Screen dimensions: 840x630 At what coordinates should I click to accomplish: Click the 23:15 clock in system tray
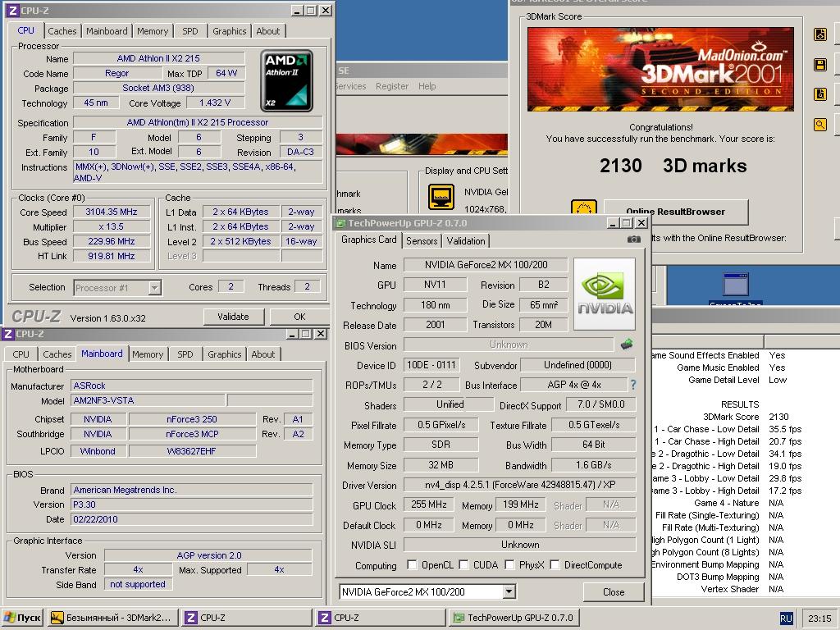point(819,619)
